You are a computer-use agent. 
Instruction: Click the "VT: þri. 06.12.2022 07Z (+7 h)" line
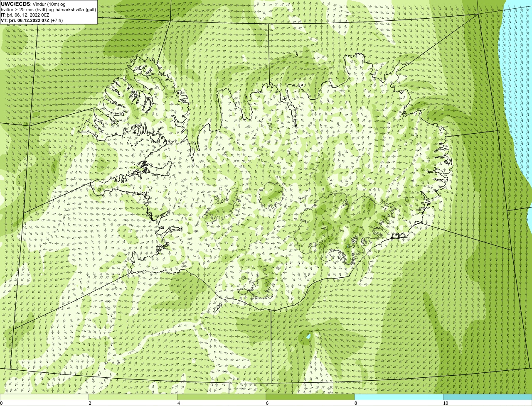click(32, 20)
